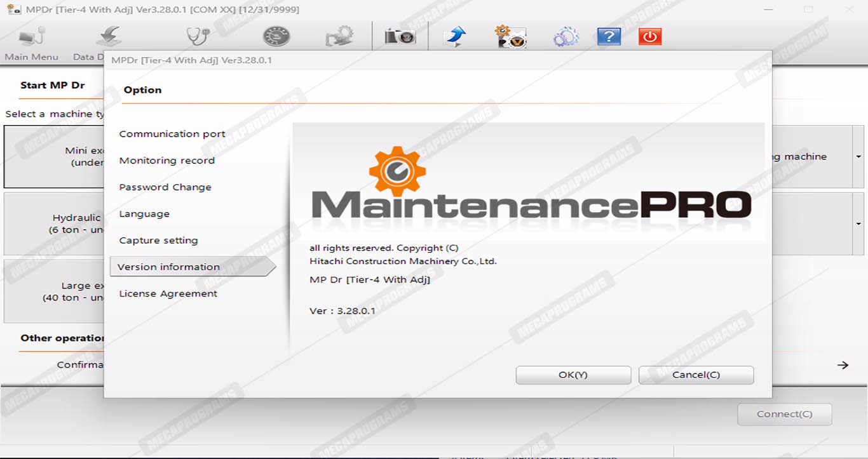
Task: Select Hydraulic excavator 6 ton tile
Action: coord(54,224)
